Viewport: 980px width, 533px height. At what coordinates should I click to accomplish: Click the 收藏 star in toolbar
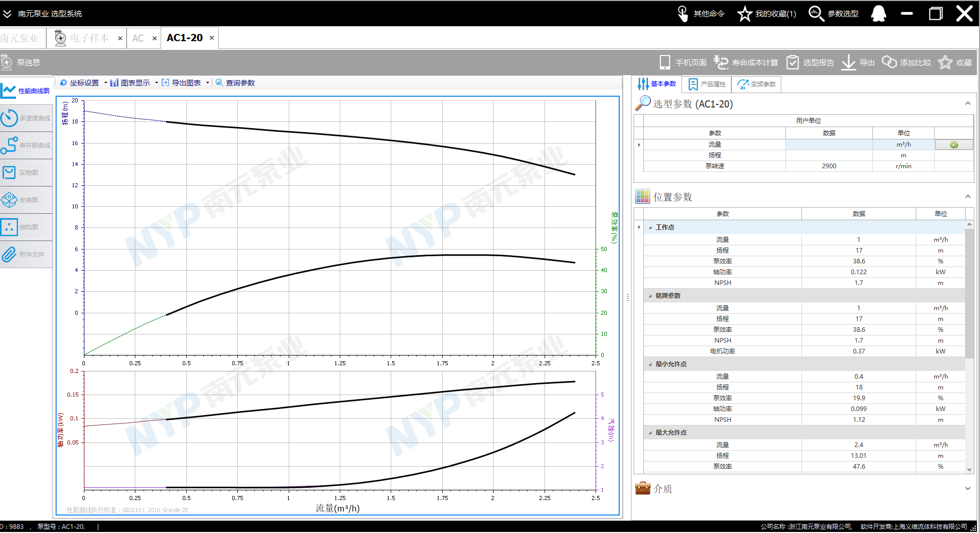[955, 62]
